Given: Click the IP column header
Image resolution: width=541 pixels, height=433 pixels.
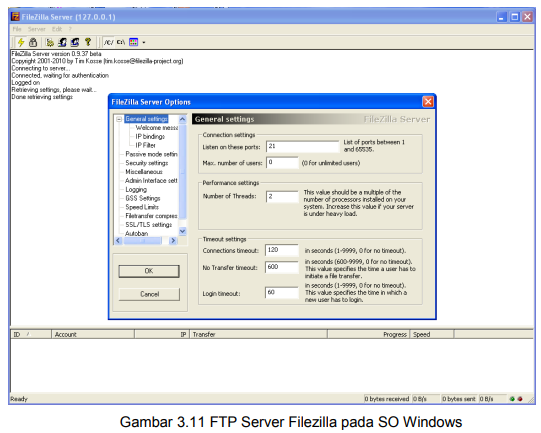Looking at the screenshot, I should coord(162,334).
